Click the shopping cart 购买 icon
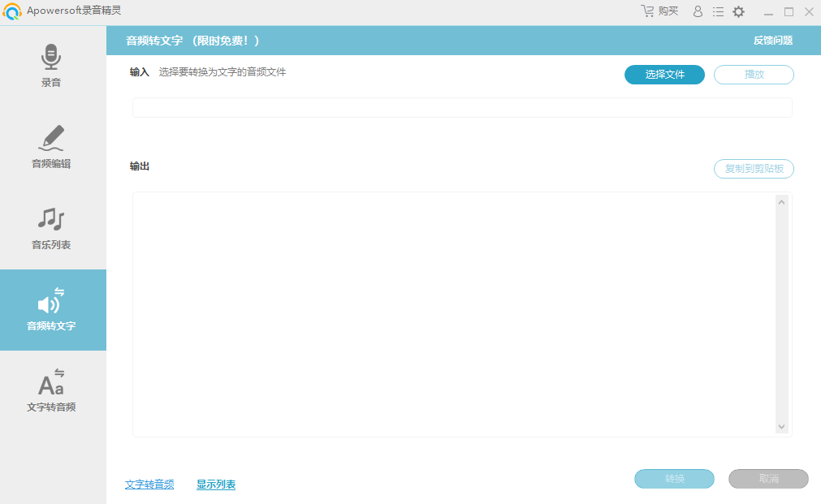The height and width of the screenshot is (504, 821). click(648, 11)
